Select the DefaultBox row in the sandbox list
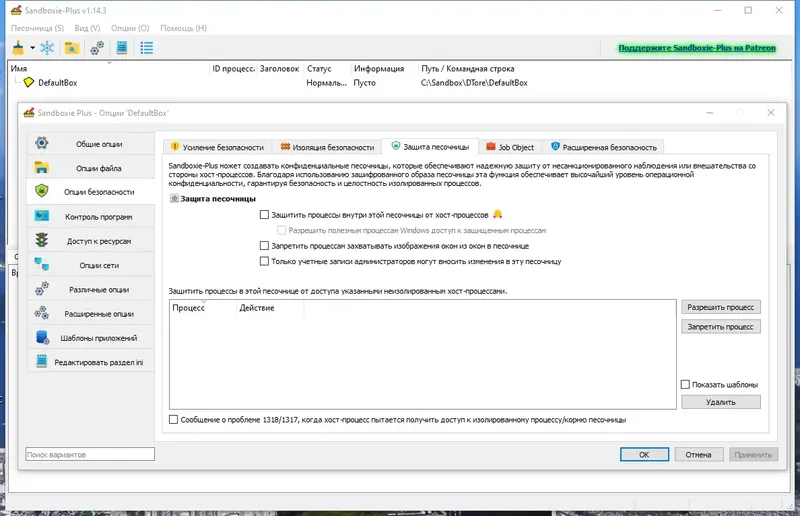The image size is (800, 516). [x=398, y=83]
